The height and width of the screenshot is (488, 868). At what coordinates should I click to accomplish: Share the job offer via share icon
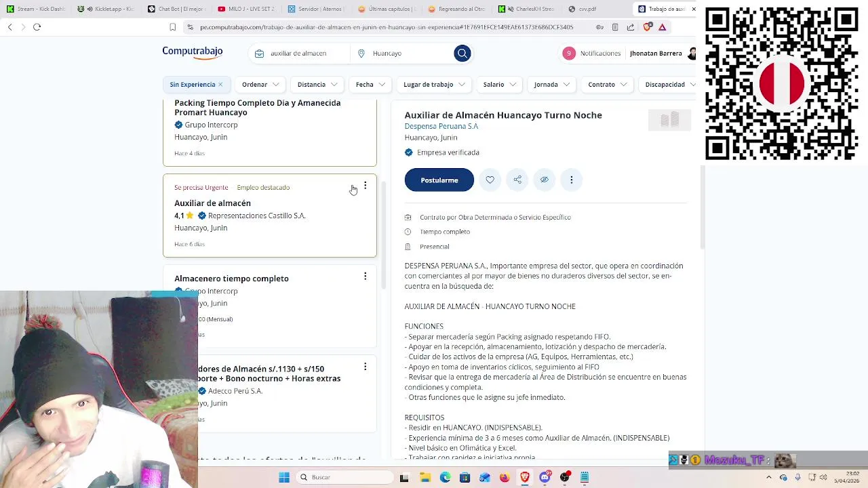pyautogui.click(x=517, y=180)
